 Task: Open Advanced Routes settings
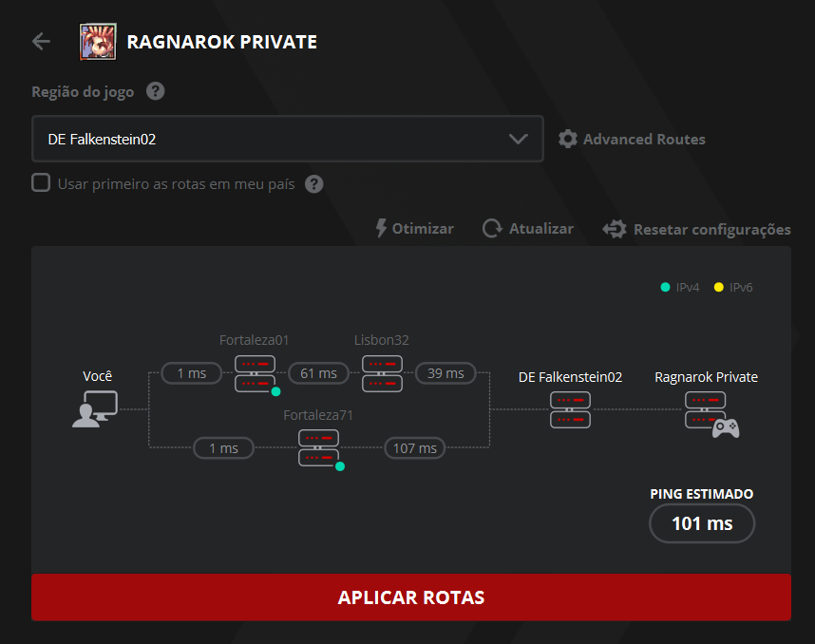pyautogui.click(x=632, y=139)
